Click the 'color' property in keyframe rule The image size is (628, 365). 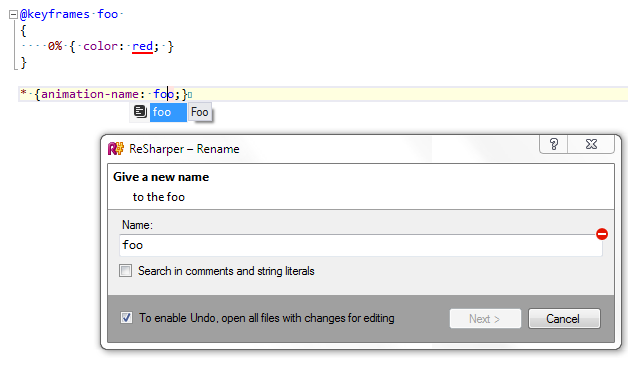click(x=100, y=46)
